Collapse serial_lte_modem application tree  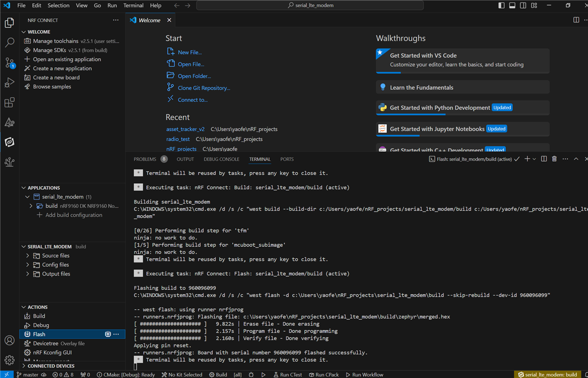[27, 197]
